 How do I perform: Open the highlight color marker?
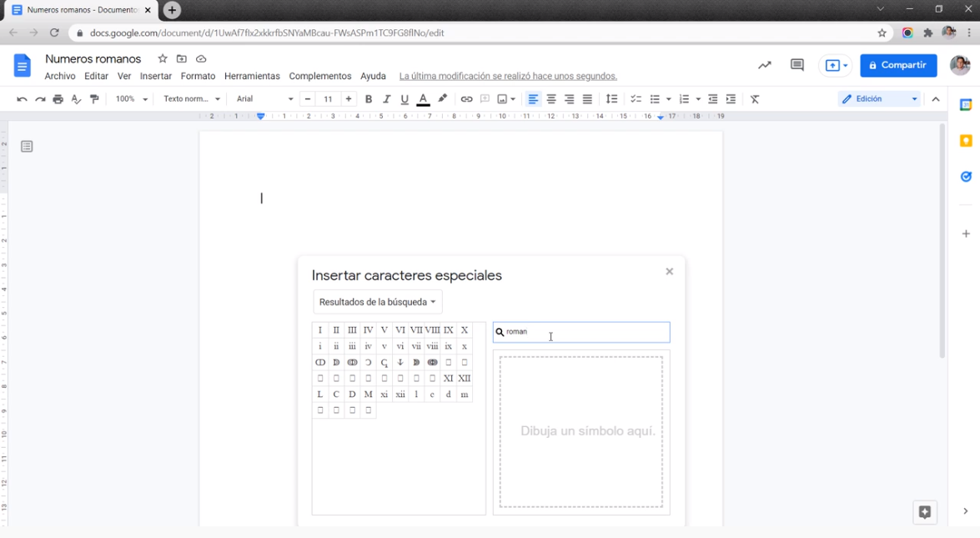(443, 98)
